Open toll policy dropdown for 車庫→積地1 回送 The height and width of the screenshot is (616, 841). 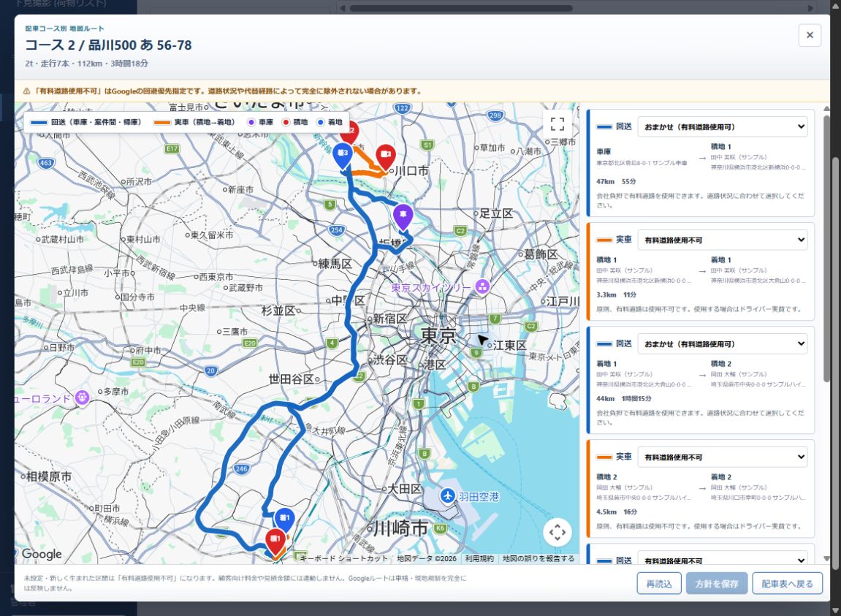723,126
